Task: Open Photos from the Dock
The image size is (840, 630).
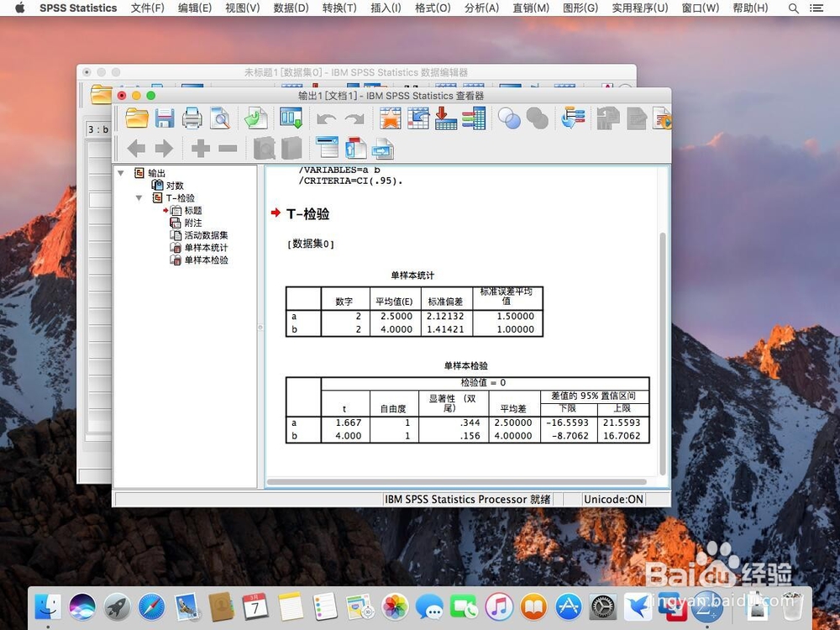Action: click(x=395, y=606)
